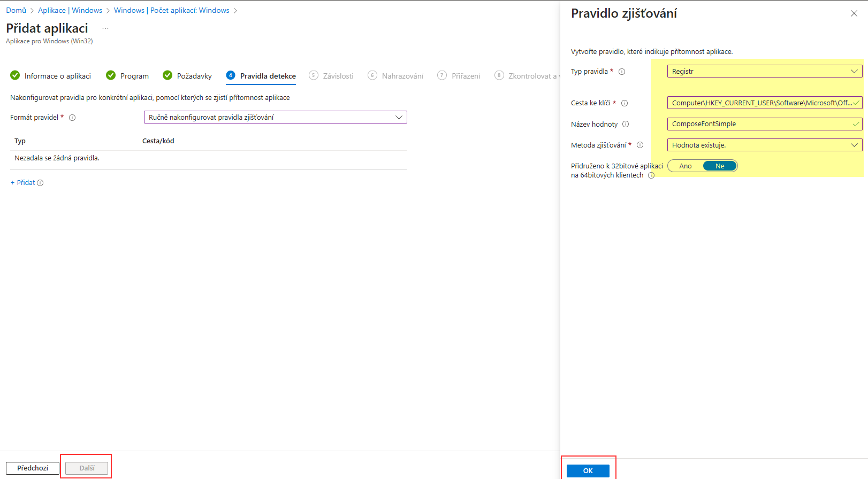Open the Program step tab
Image resolution: width=868 pixels, height=479 pixels.
[x=127, y=76]
